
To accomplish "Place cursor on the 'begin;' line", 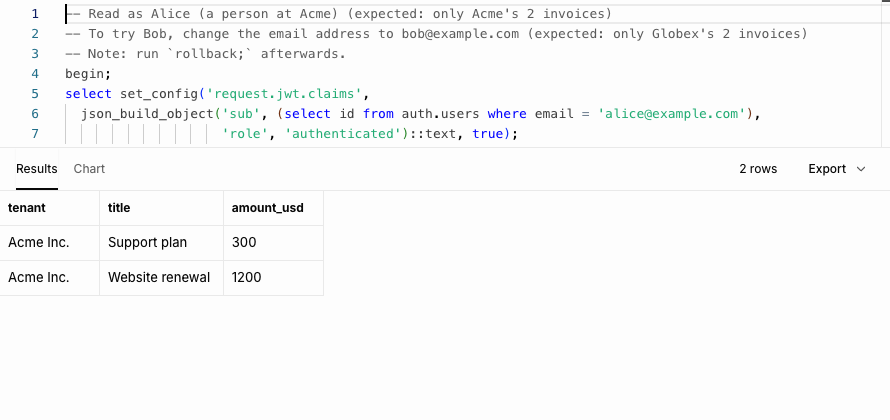I will (x=89, y=74).
